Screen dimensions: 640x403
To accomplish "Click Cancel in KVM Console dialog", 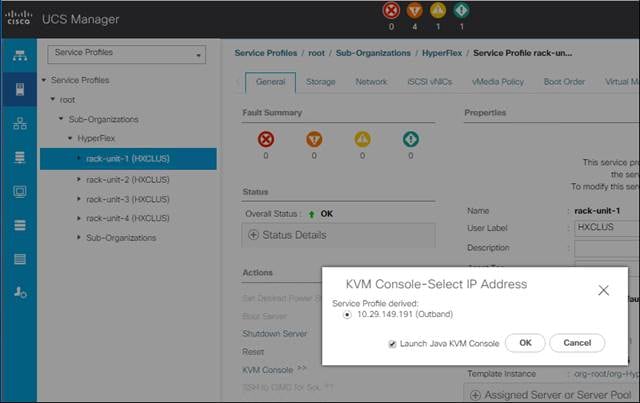I will [577, 343].
